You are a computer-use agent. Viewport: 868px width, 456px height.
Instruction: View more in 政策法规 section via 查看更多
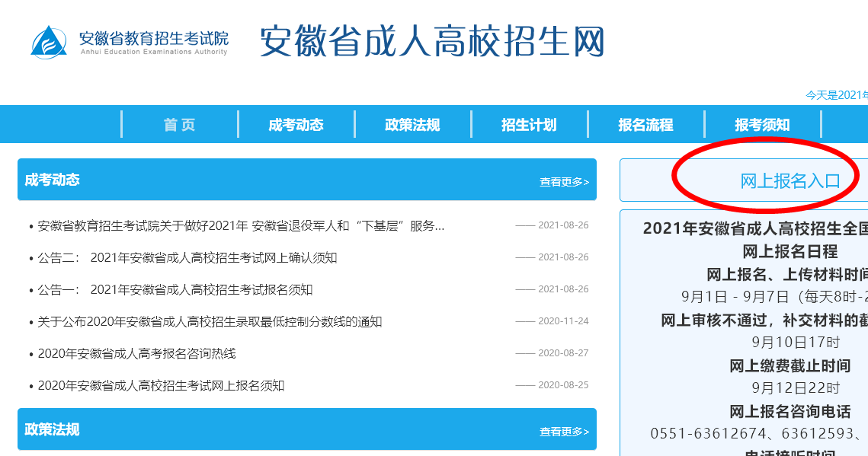[564, 432]
